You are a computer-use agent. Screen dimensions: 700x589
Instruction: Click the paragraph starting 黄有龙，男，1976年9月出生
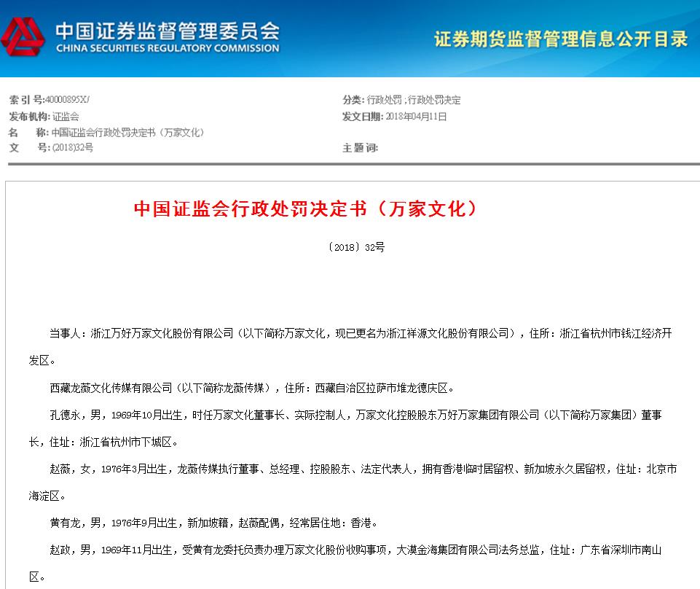(213, 523)
